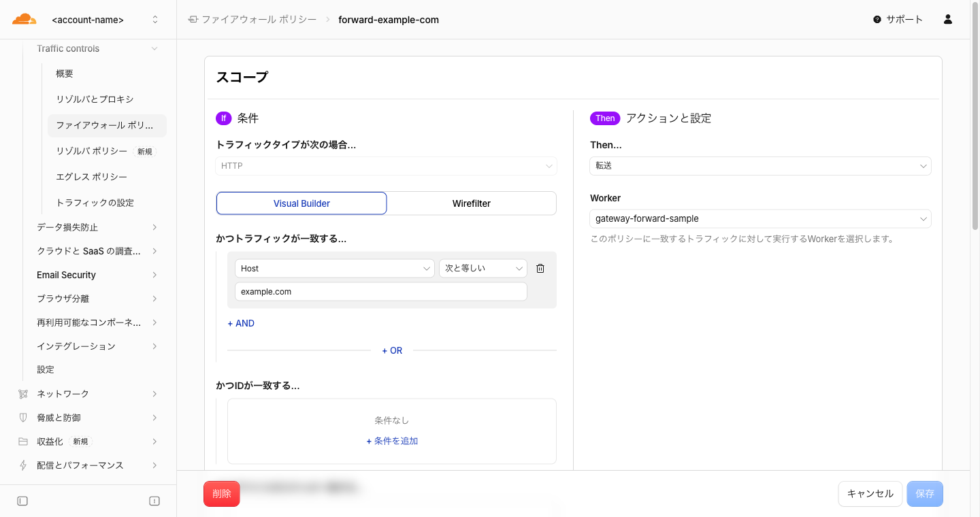Expand the Email Security menu
980x517 pixels.
pos(97,275)
